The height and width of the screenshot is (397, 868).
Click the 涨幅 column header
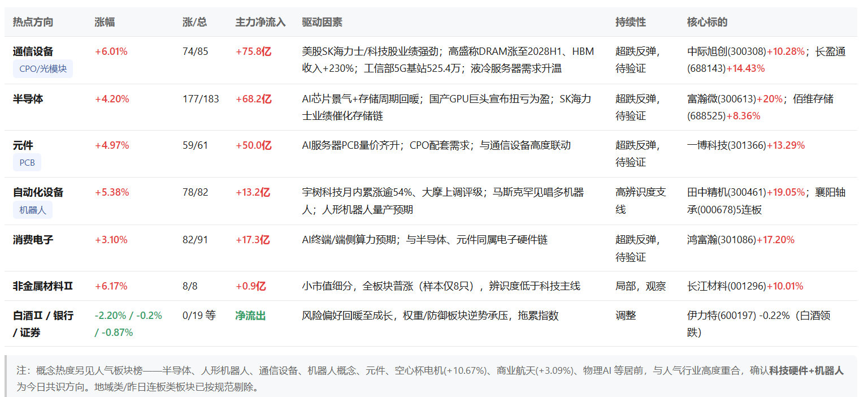105,22
